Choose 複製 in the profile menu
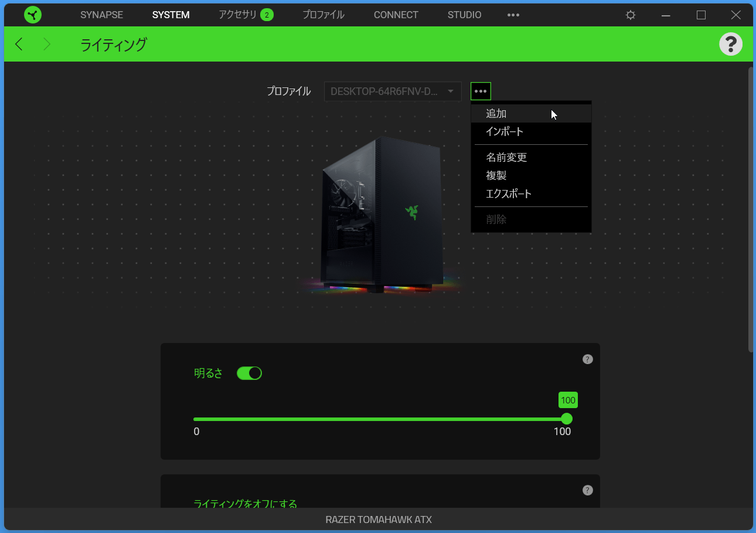The image size is (756, 533). point(531,175)
